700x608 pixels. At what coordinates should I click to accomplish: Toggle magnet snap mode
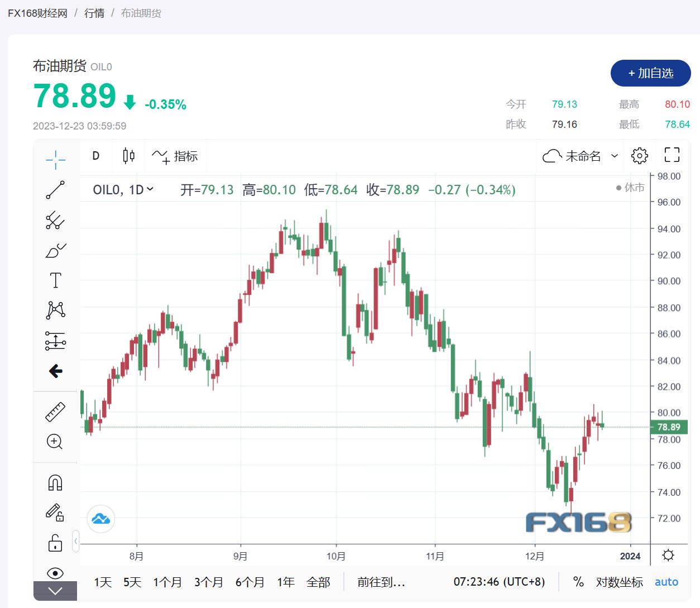coord(55,482)
